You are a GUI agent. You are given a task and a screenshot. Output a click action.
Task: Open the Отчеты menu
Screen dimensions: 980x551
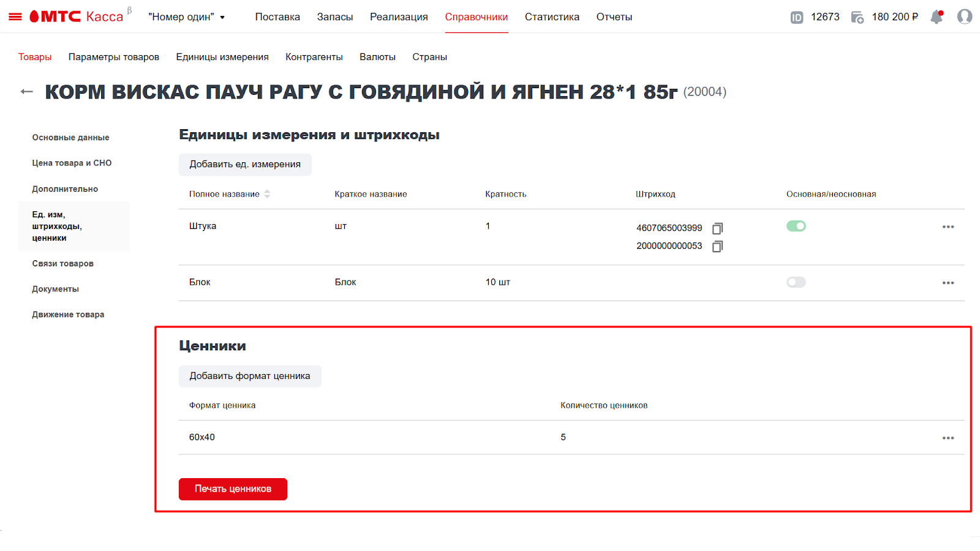tap(614, 17)
